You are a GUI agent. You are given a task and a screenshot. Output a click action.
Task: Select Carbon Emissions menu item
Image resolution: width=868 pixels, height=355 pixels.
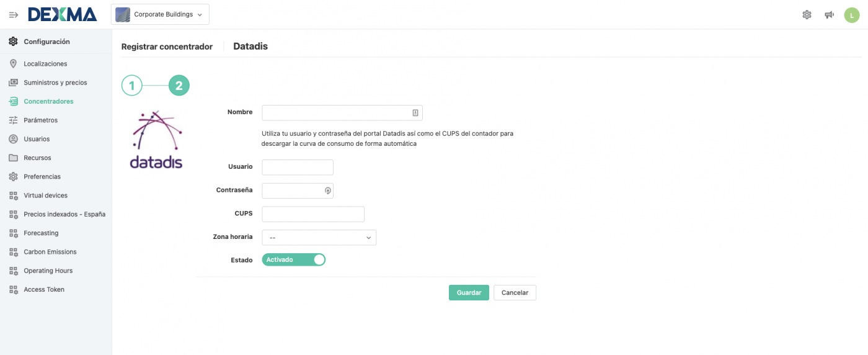coord(50,252)
